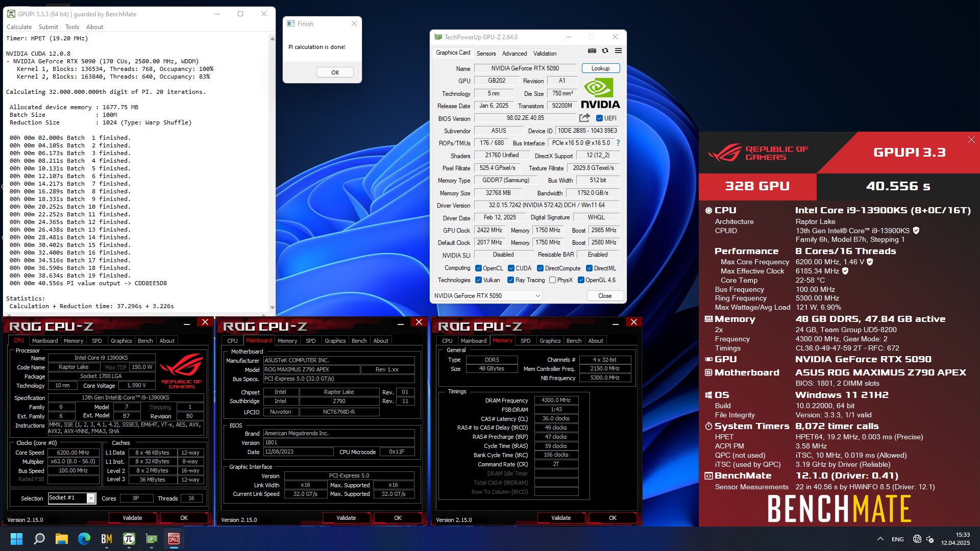The image size is (980, 551).
Task: Switch to GPU-Z Validation tab
Action: coord(545,54)
